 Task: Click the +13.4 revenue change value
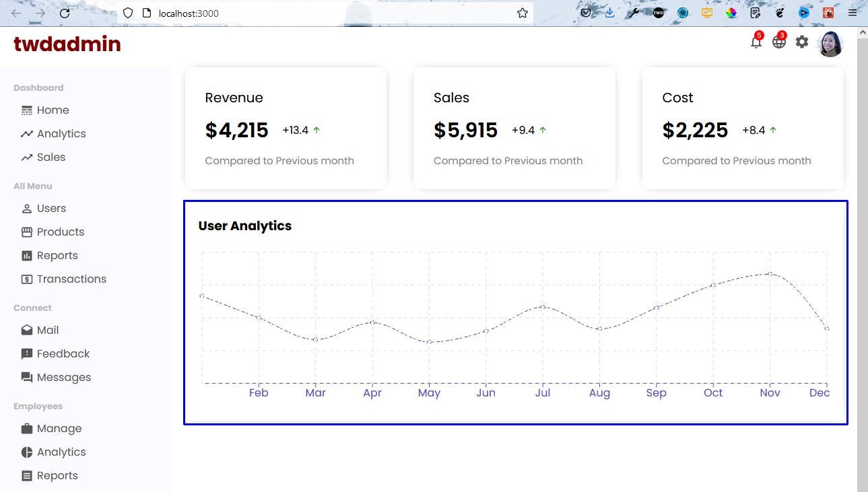click(x=295, y=131)
